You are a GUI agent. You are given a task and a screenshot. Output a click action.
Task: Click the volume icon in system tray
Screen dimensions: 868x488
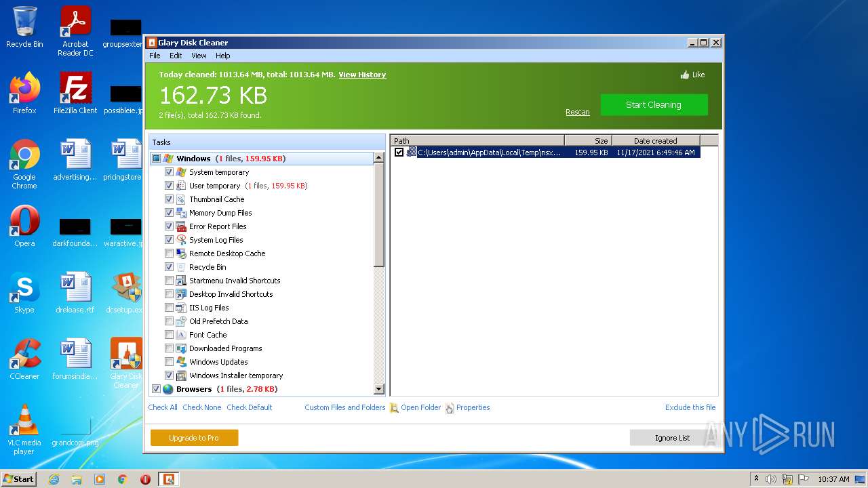click(x=771, y=479)
